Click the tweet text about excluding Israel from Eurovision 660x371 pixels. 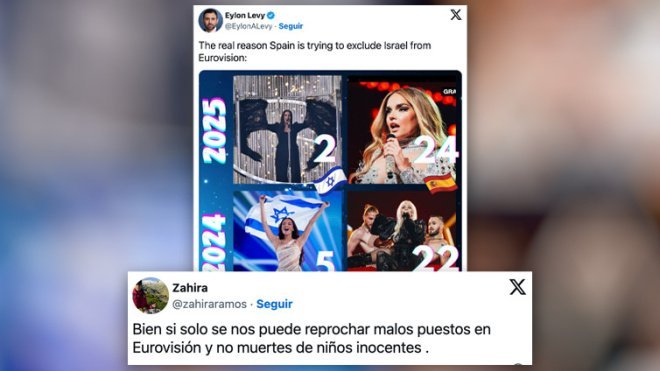314,51
